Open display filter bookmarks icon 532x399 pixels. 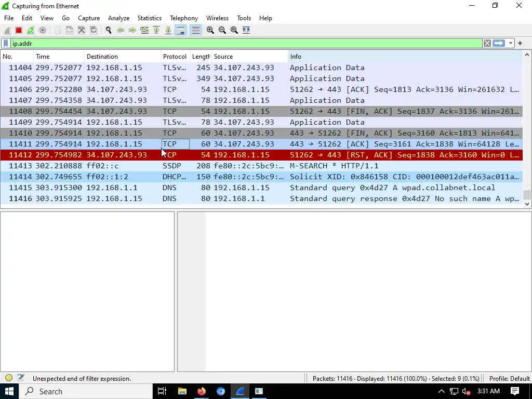click(x=6, y=44)
